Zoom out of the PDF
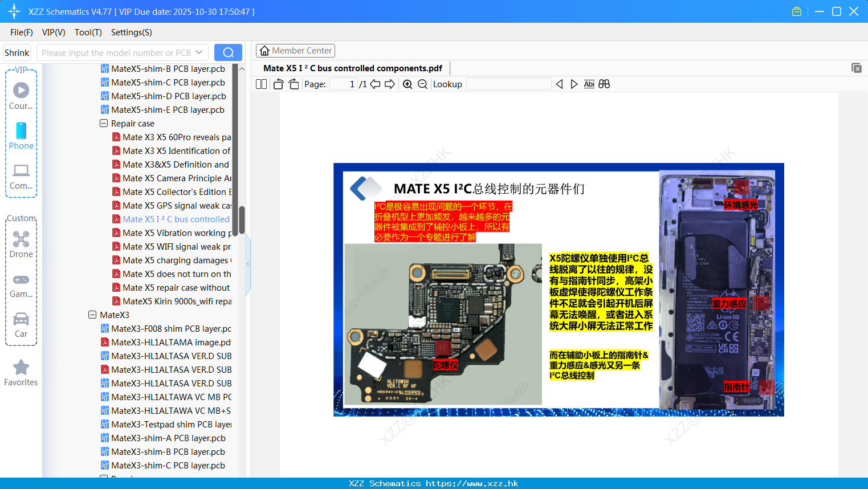The width and height of the screenshot is (868, 489). pos(422,84)
